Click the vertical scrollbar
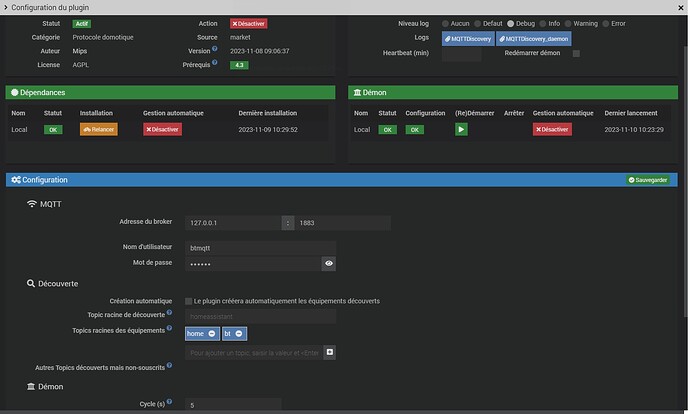 coord(686,180)
